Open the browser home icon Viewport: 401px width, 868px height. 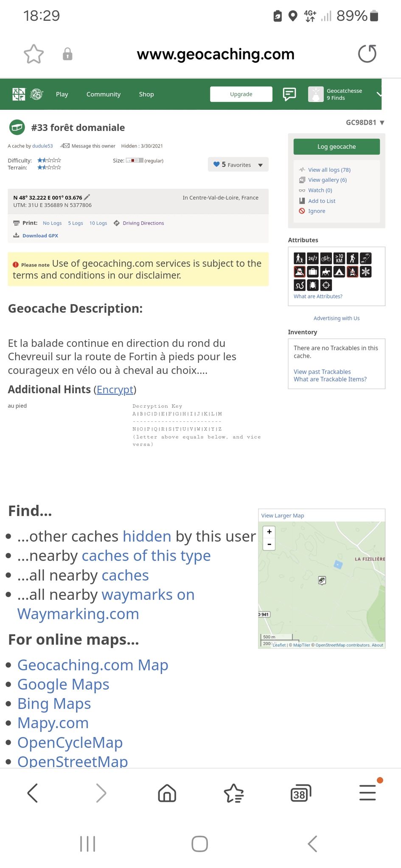click(167, 793)
